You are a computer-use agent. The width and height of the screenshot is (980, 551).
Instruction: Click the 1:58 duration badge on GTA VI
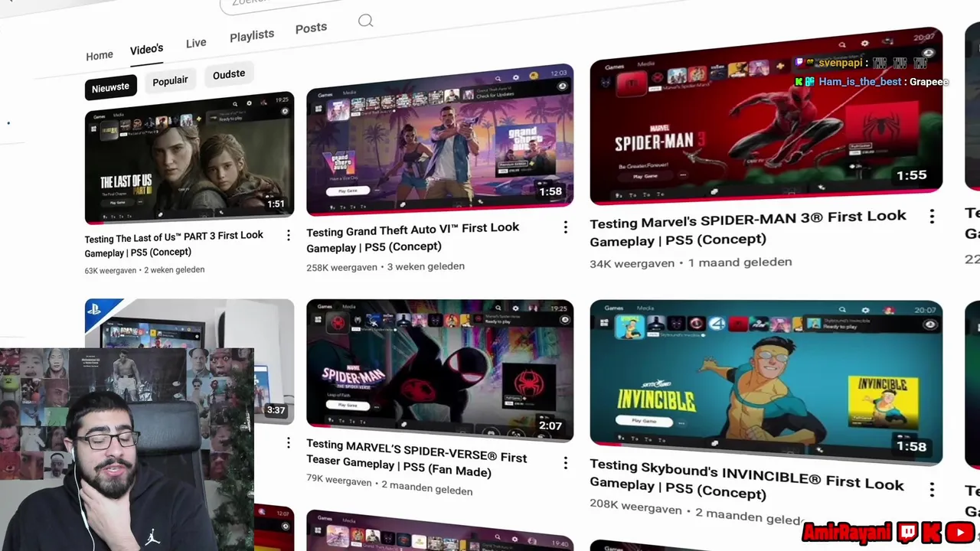(x=550, y=191)
